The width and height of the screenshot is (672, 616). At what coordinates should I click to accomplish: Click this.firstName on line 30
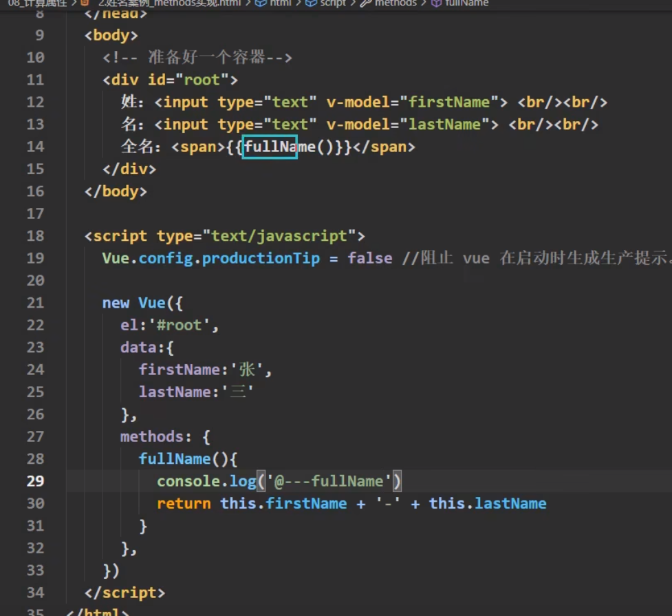click(283, 504)
